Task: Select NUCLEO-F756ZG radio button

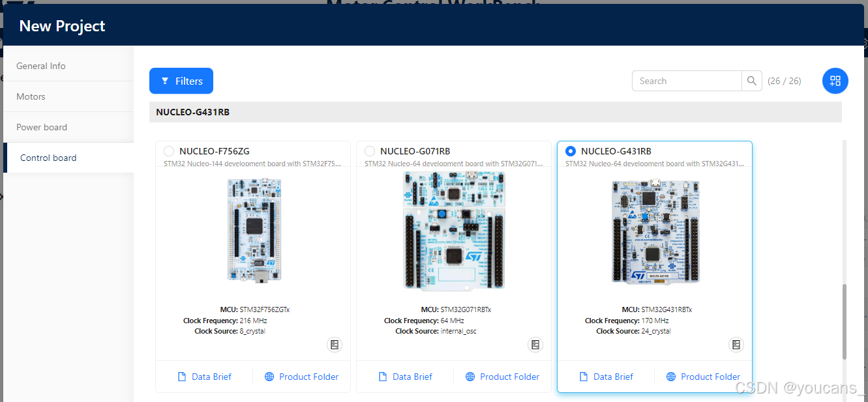Action: [169, 151]
